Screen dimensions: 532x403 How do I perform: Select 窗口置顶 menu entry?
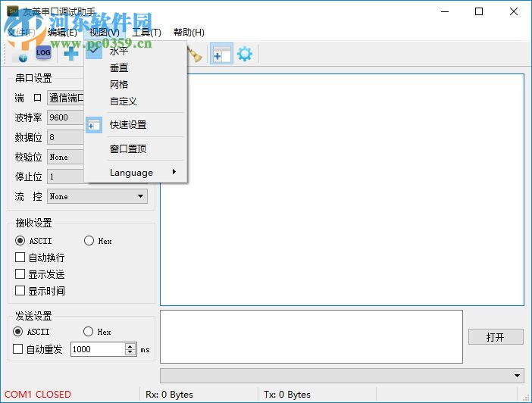(136, 148)
